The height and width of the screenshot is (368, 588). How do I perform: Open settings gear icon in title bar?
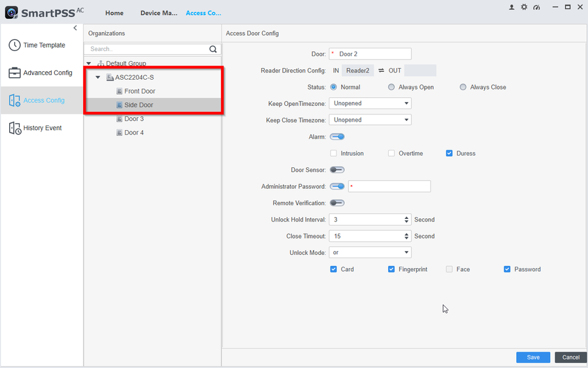pos(524,7)
